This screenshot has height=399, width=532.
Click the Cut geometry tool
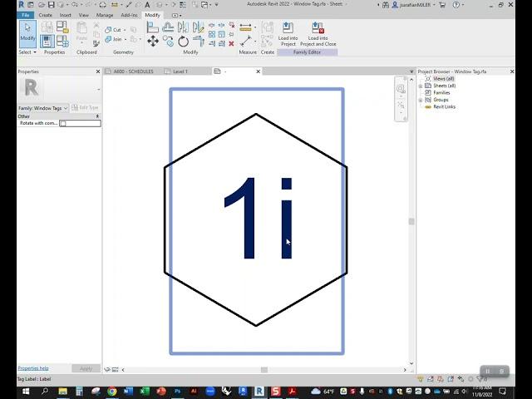[113, 30]
